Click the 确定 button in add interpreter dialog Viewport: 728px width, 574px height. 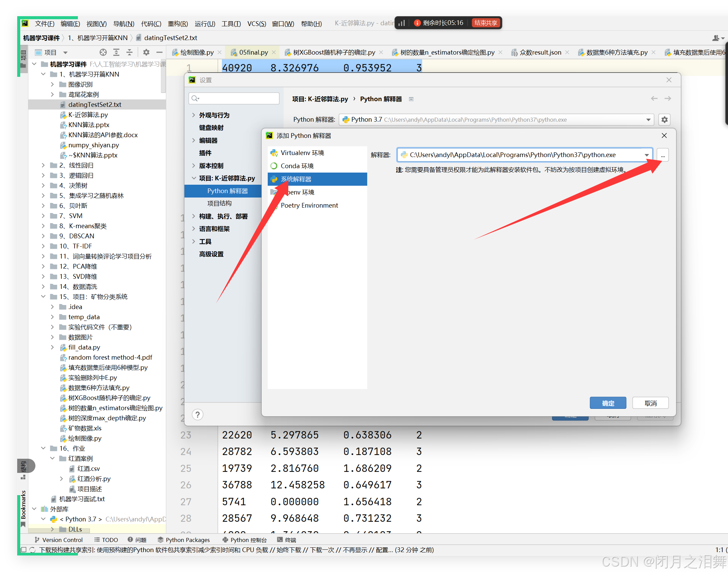pos(608,403)
